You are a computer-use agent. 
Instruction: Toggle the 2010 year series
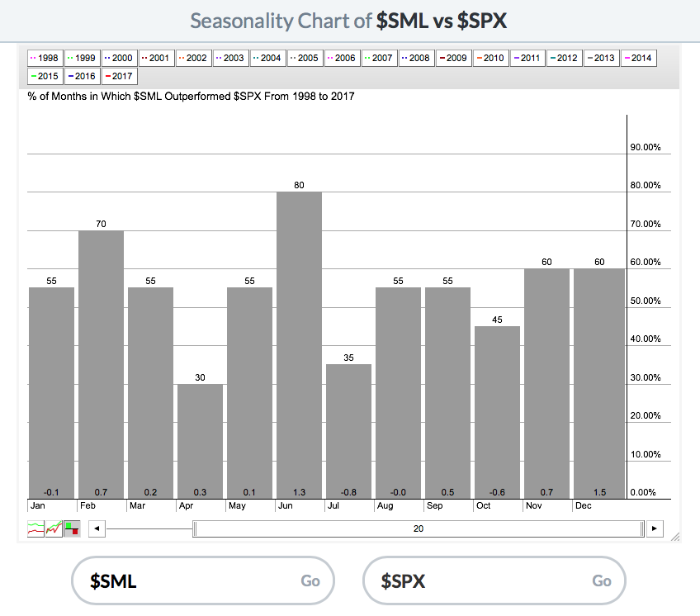tap(490, 58)
